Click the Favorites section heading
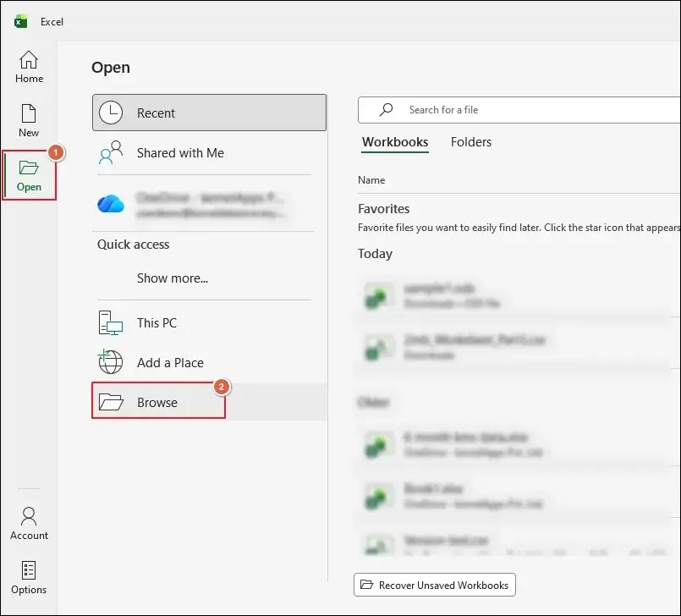The image size is (681, 616). coord(383,209)
